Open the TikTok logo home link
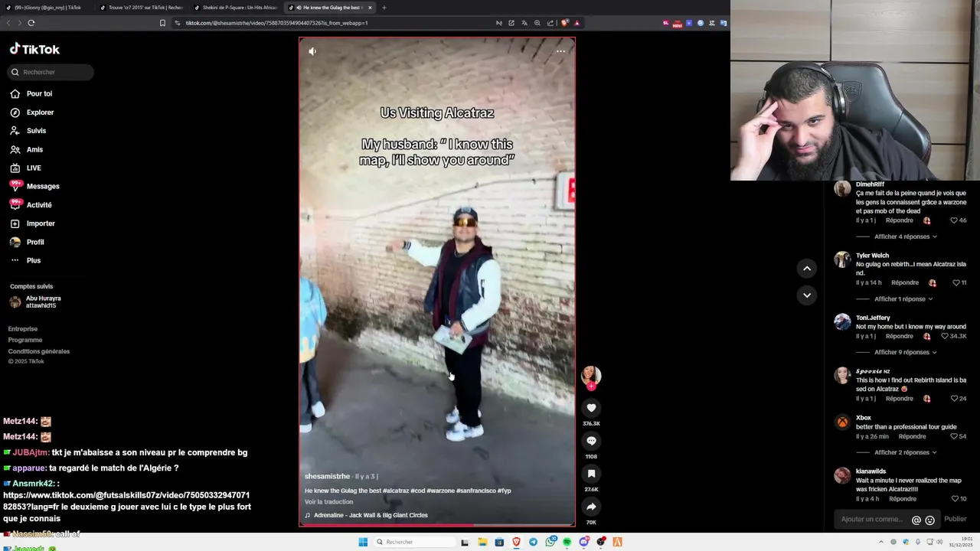 coord(34,49)
